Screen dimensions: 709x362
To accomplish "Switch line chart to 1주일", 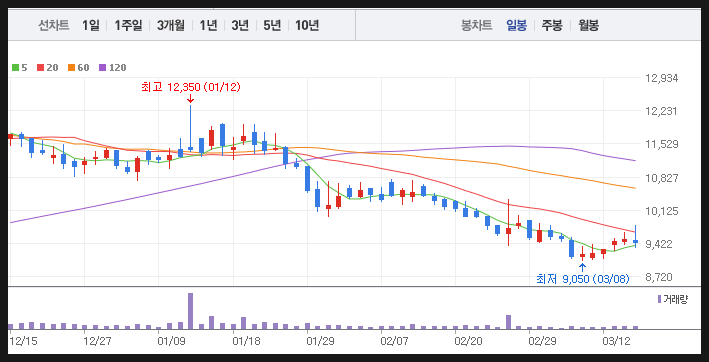I will [x=128, y=25].
